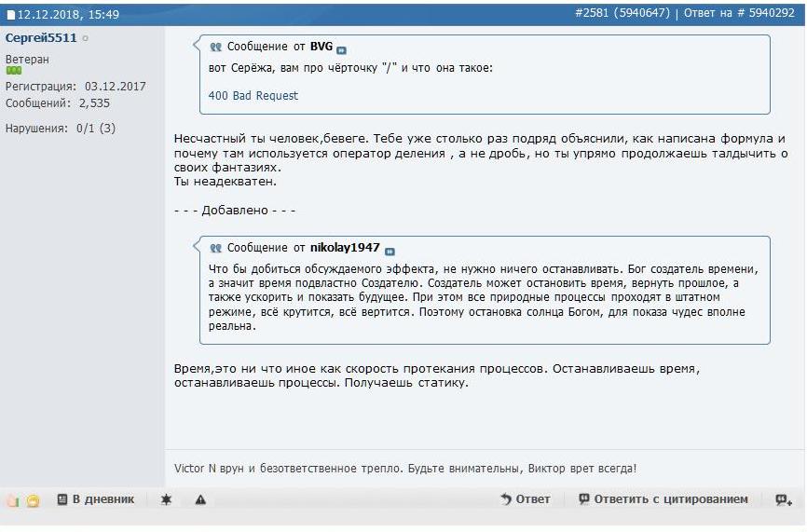807x532 pixels.
Task: Click the green reputation bar under Ветеран
Action: pyautogui.click(x=13, y=70)
